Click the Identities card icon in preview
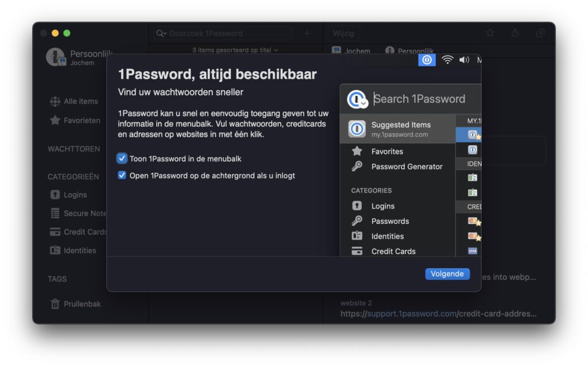 click(357, 235)
